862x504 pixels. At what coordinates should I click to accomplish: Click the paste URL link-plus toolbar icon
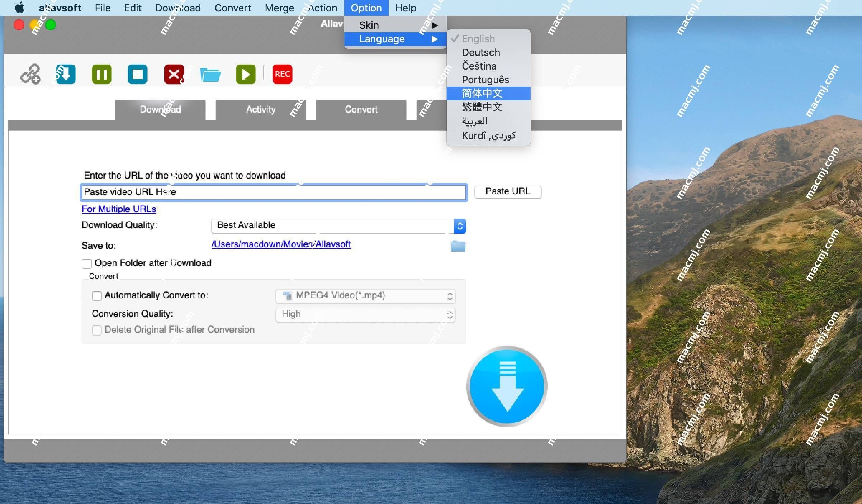pyautogui.click(x=30, y=74)
